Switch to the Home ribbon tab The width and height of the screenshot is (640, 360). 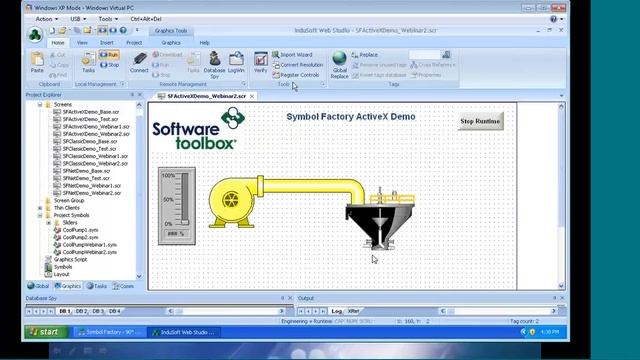58,42
